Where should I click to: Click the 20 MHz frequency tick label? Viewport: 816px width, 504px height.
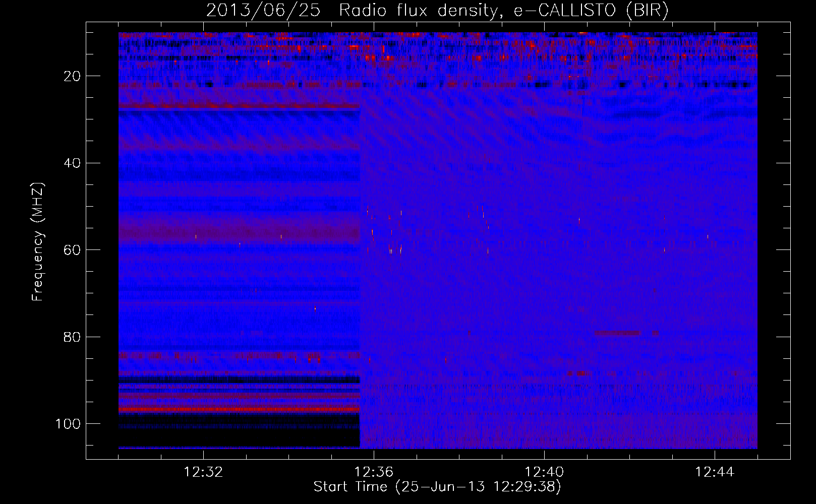(x=72, y=76)
